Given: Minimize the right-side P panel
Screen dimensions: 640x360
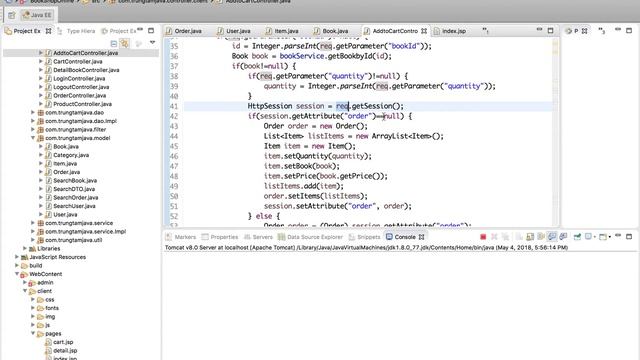Looking at the screenshot, I should click(618, 30).
